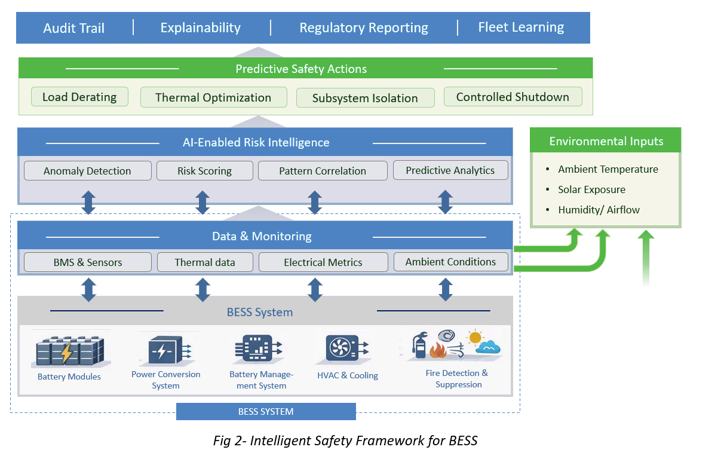
Task: Click the Battery Management System chip icon
Action: coord(258,348)
